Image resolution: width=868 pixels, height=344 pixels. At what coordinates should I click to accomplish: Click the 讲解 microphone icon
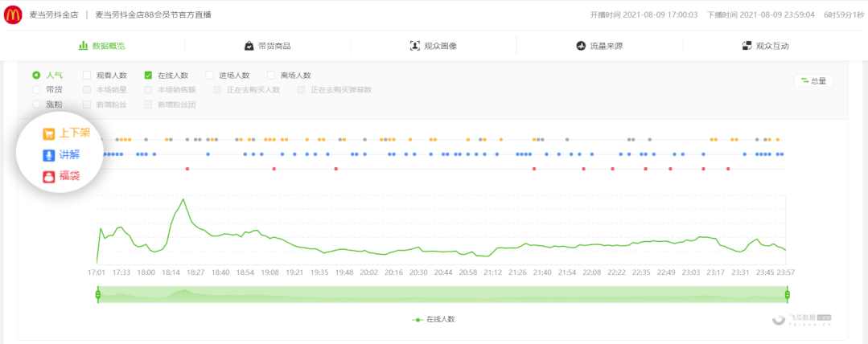coord(49,155)
